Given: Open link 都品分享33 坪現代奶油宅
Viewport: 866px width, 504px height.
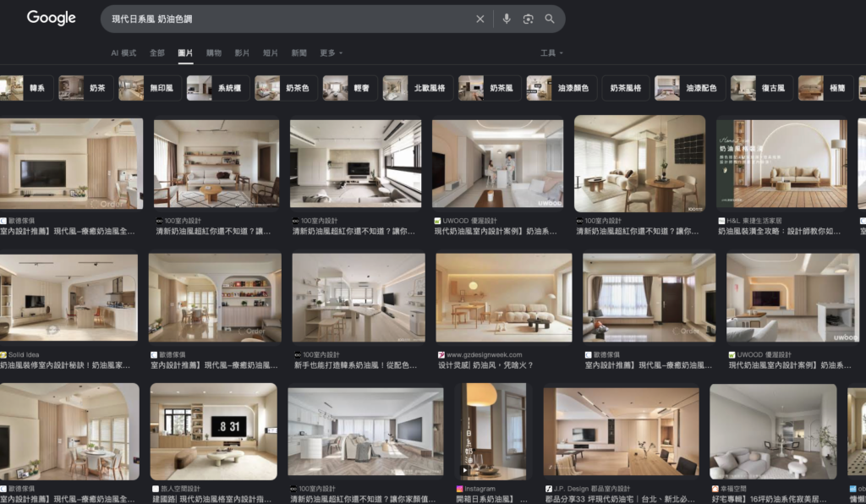Looking at the screenshot, I should (x=620, y=499).
